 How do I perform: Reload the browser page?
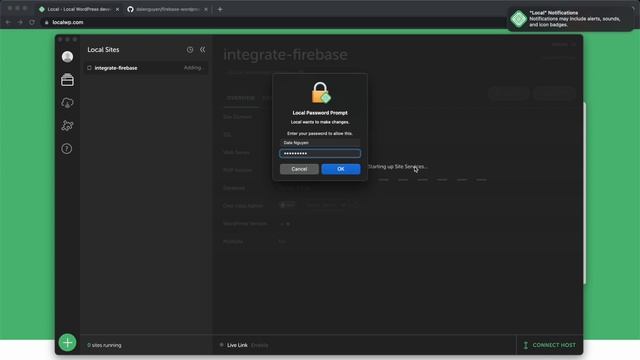click(32, 22)
